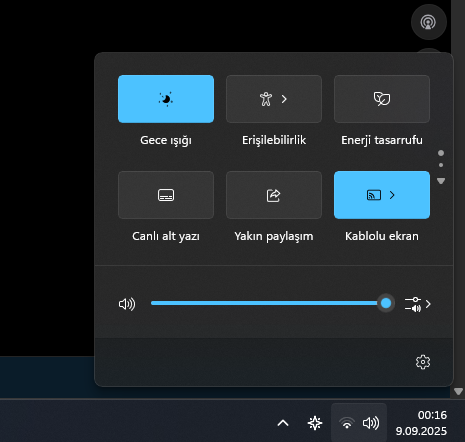
Task: Mute sound with the speaker icon beside the slider
Action: (127, 304)
